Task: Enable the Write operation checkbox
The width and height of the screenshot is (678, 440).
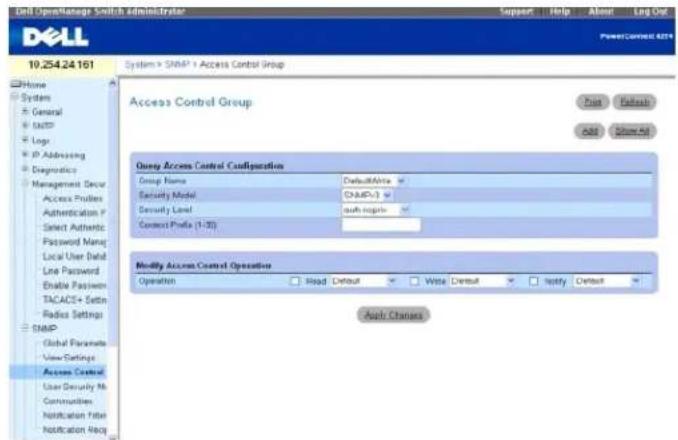Action: click(414, 281)
